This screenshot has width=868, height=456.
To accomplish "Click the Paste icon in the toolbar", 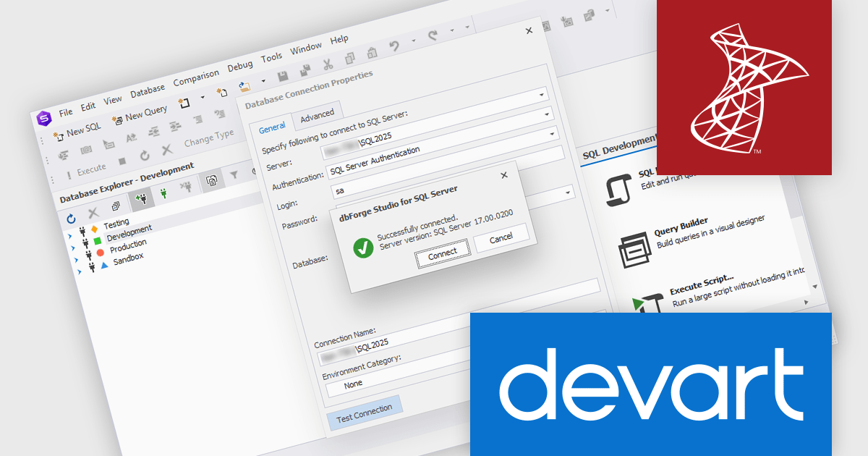I will (372, 52).
